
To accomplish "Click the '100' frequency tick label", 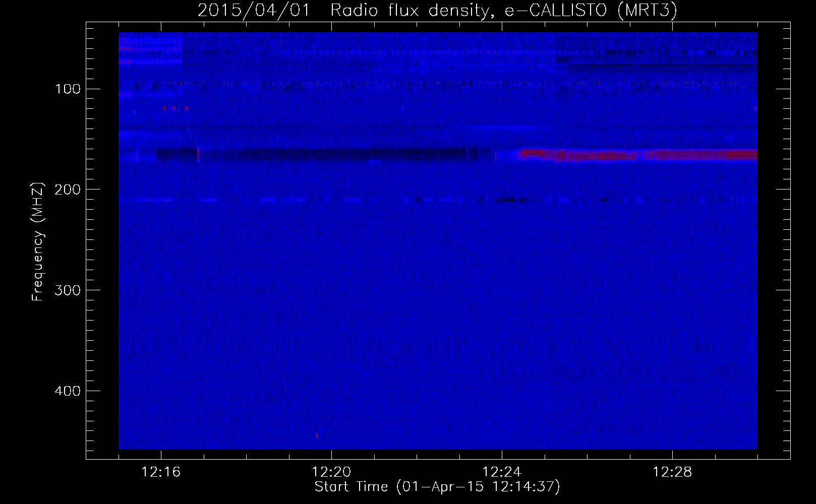I will pyautogui.click(x=68, y=89).
